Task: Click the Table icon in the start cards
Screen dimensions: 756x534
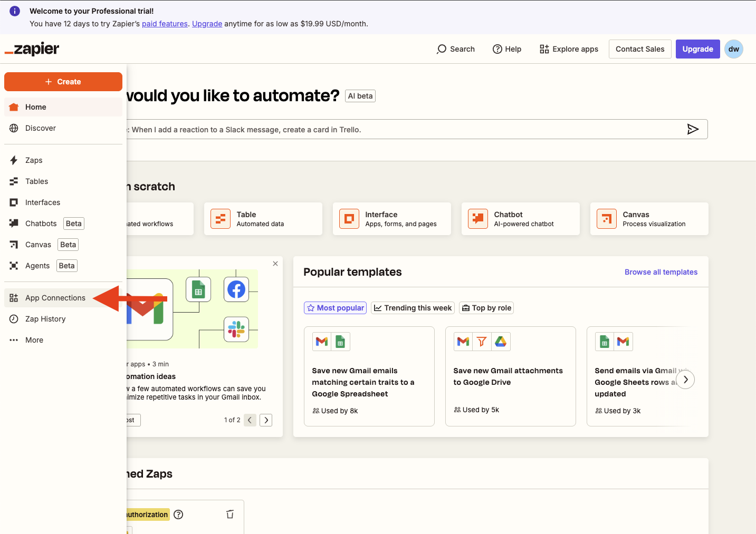Action: 221,219
